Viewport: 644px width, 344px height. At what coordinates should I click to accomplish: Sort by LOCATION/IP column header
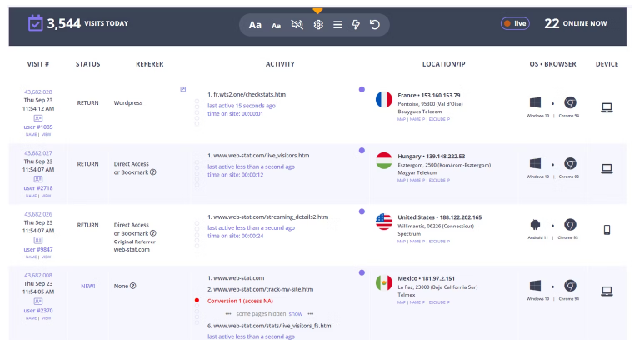443,64
